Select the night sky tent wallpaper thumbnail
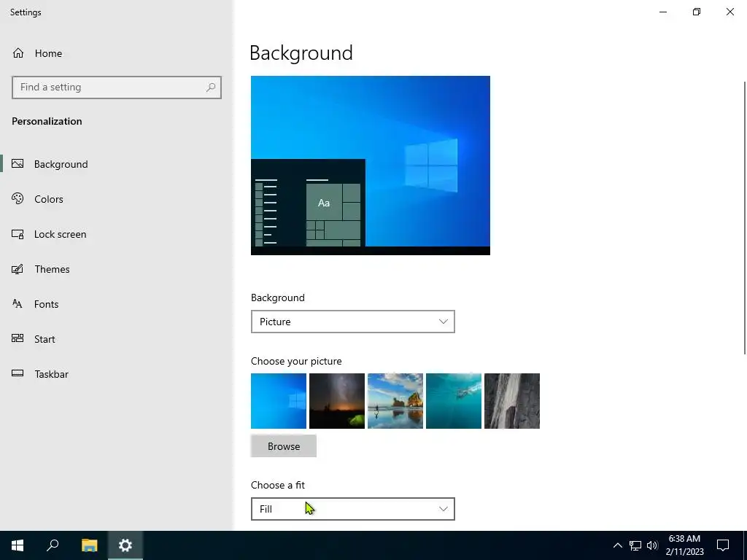The width and height of the screenshot is (747, 560). tap(337, 401)
